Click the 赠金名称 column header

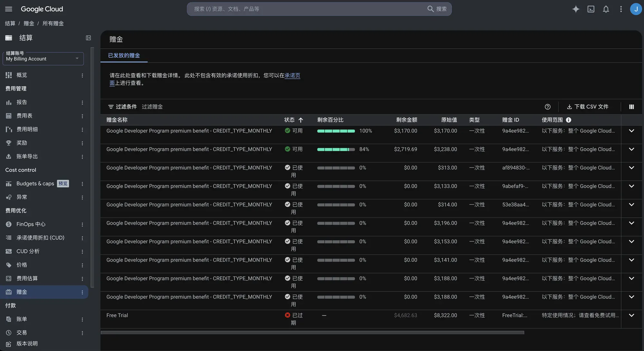(117, 120)
